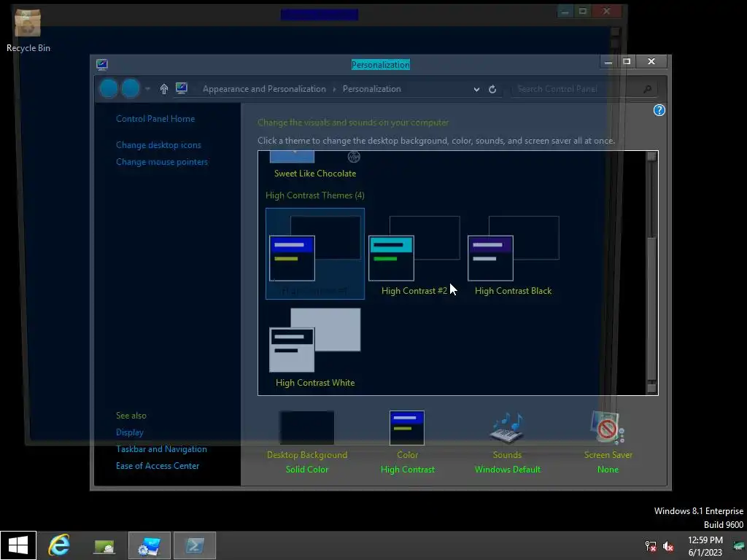This screenshot has height=560, width=747.
Task: Click the Windows Default sounds label
Action: coord(508,470)
